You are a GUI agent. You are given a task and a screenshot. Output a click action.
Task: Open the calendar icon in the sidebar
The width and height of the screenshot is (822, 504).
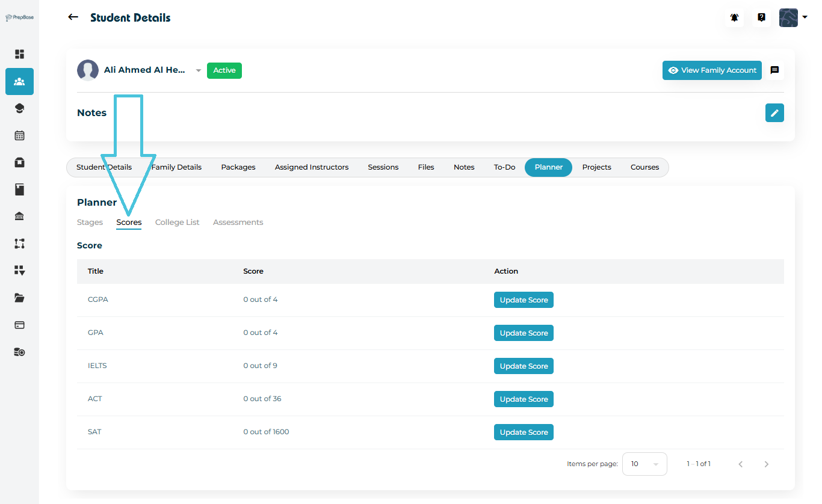19,135
